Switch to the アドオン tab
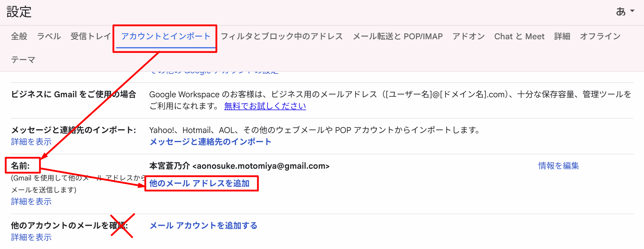Image resolution: width=644 pixels, height=249 pixels. point(468,36)
